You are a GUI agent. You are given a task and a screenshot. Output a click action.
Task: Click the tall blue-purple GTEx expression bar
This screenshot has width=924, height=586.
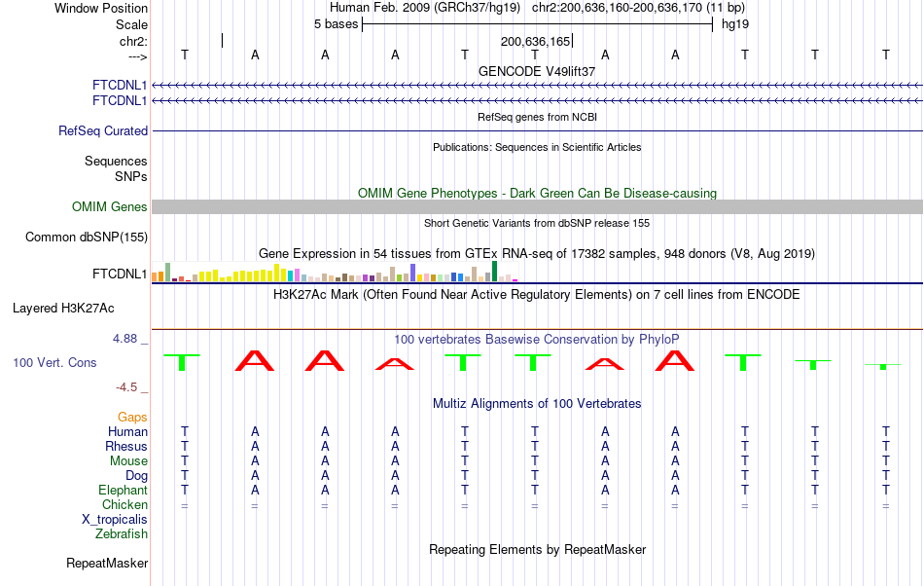point(413,273)
